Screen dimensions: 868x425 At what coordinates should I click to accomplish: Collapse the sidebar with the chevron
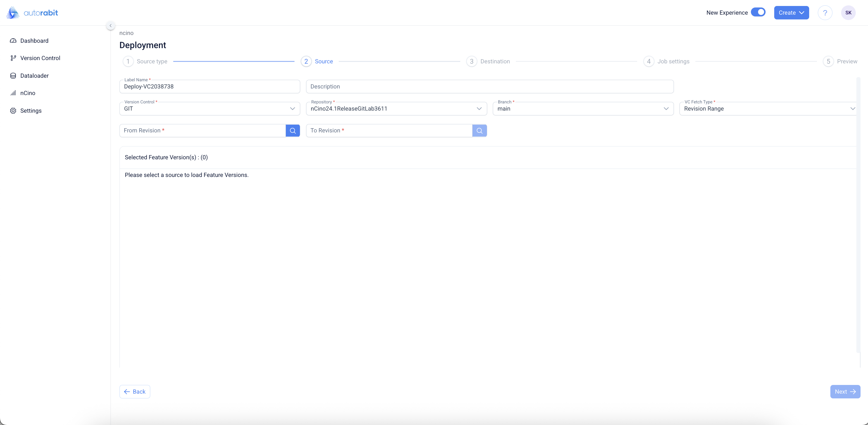click(x=111, y=26)
